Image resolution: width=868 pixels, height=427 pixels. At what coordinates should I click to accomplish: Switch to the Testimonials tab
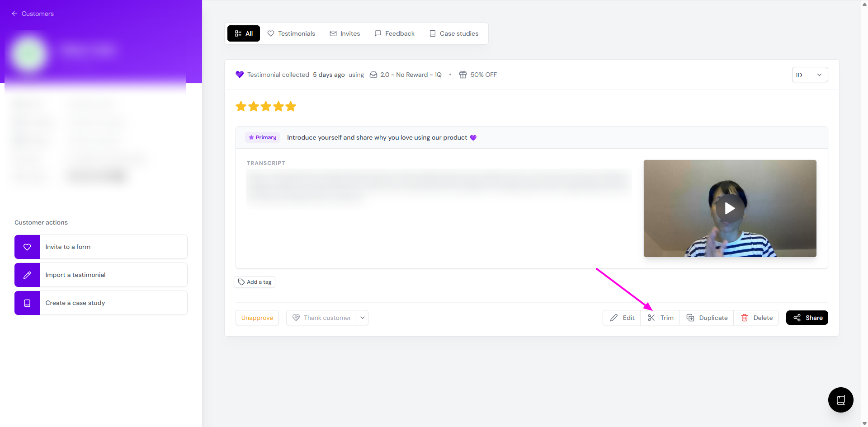291,34
